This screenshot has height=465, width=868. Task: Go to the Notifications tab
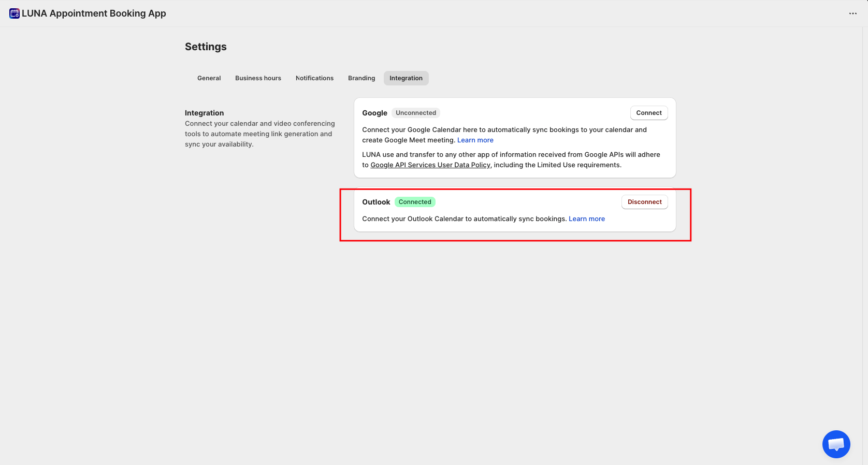pos(314,78)
